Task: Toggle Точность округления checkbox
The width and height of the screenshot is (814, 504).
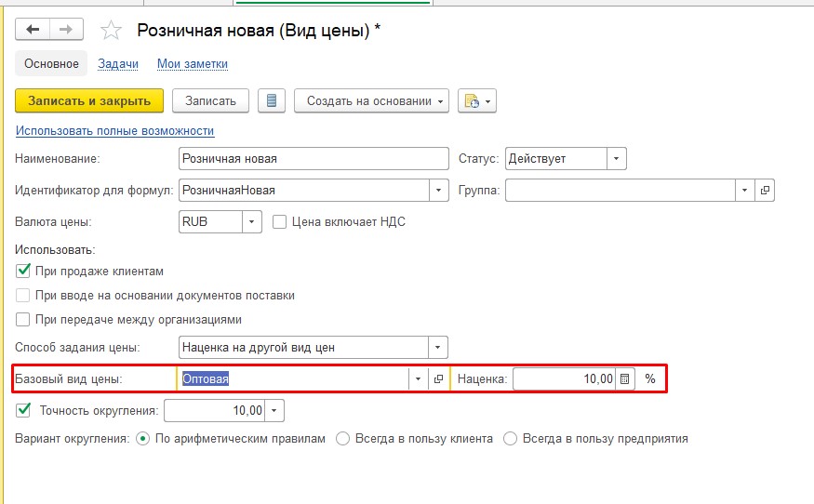Action: 23,410
